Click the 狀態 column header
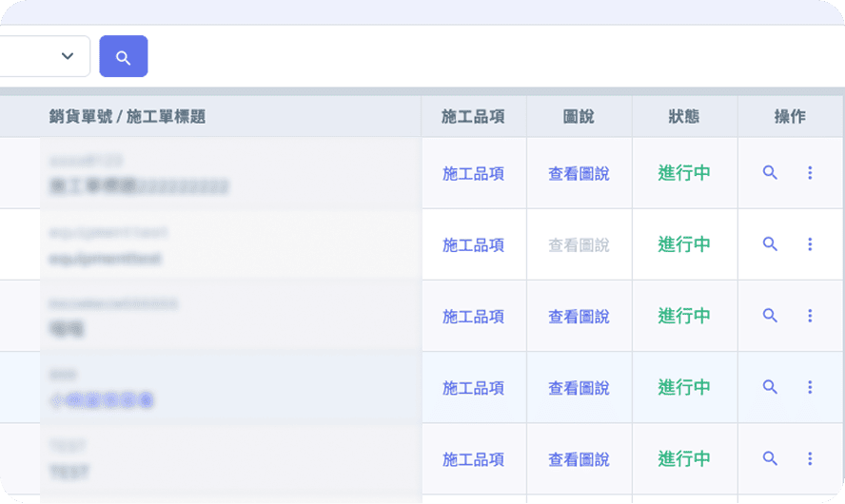The width and height of the screenshot is (845, 504). [684, 116]
